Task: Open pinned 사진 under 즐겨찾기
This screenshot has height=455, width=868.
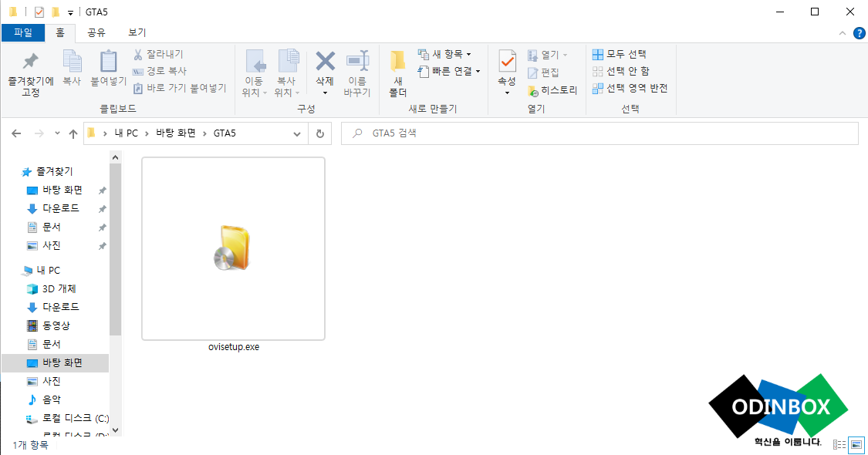Action: coord(52,245)
